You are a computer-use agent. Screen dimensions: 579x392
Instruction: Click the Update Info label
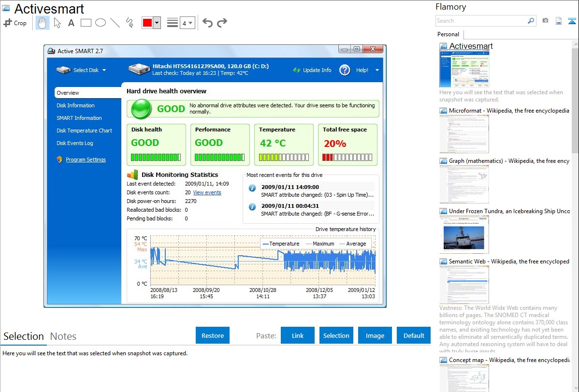point(317,70)
